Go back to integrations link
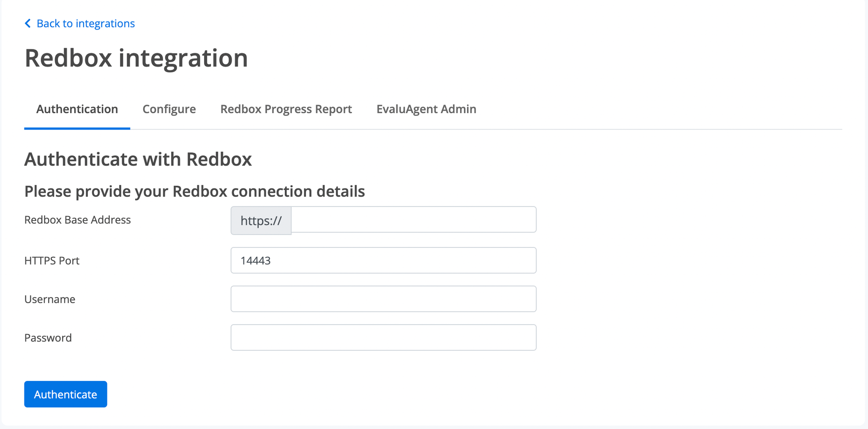 [85, 23]
